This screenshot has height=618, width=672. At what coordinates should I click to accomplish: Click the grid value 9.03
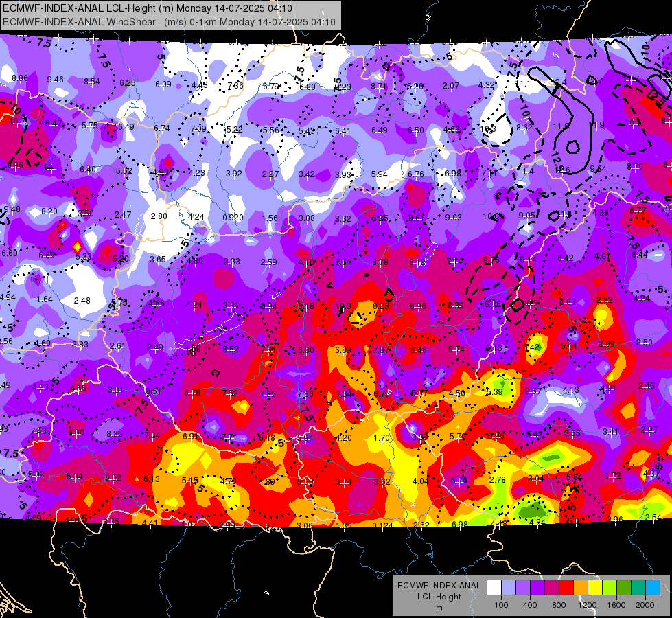click(454, 218)
